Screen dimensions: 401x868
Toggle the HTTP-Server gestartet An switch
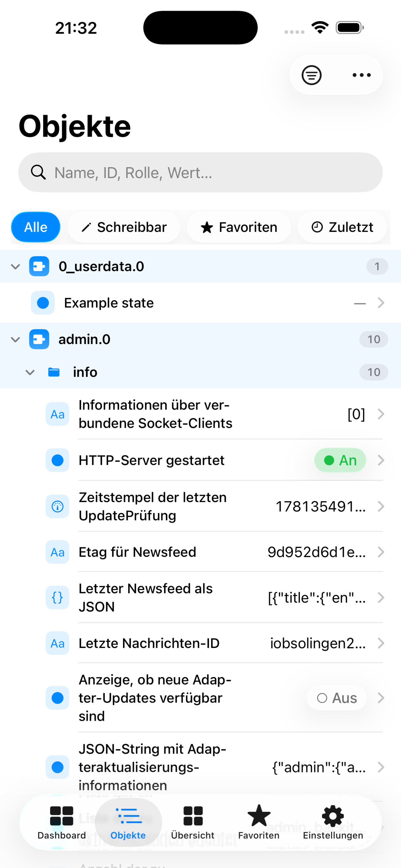340,460
